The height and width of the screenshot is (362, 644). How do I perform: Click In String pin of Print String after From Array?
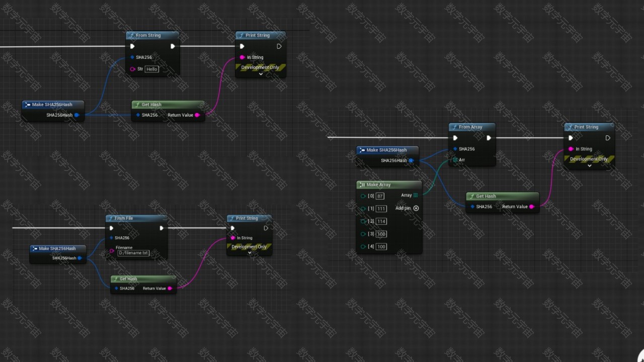571,149
